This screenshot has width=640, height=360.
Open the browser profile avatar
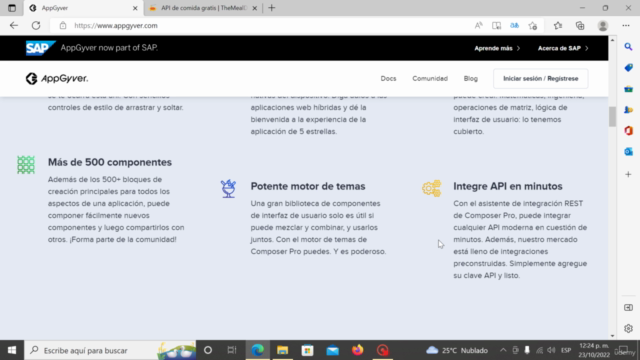point(602,25)
